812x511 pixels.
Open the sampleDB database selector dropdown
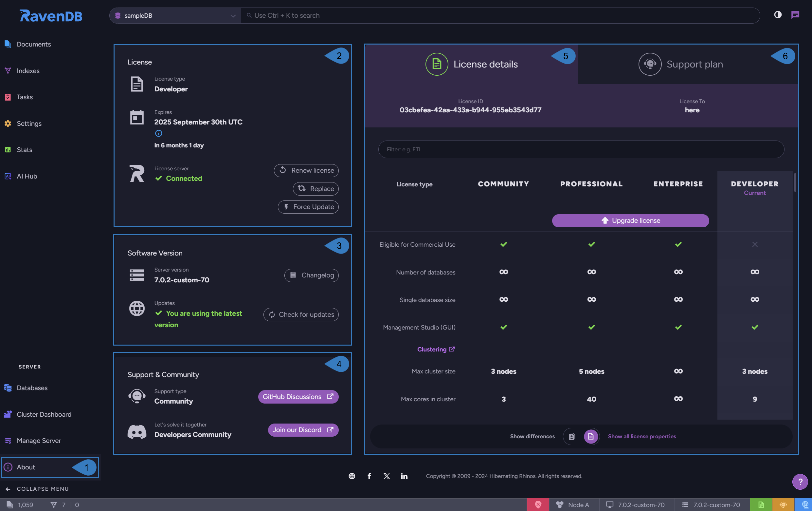tap(175, 15)
